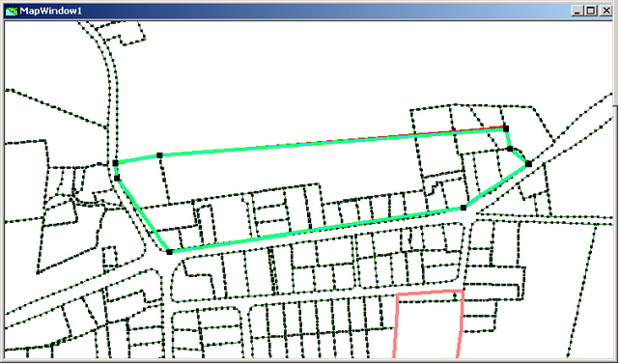Close the MapWindow1 window

click(606, 11)
